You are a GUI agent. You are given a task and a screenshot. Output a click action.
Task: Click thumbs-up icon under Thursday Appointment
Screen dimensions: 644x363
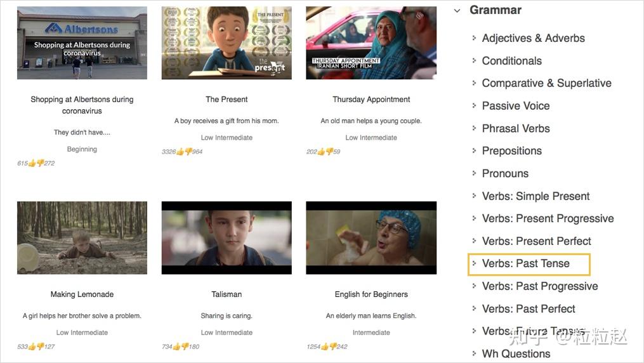coord(321,152)
